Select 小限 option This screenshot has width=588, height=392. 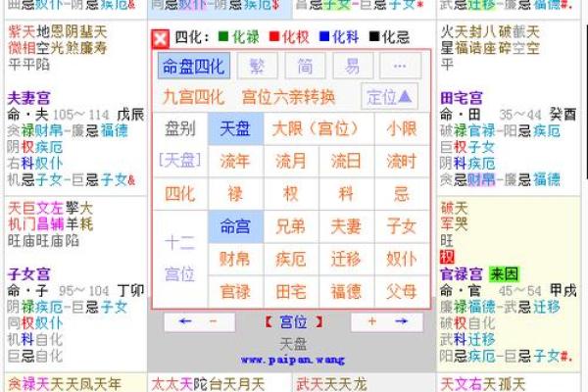pyautogui.click(x=402, y=129)
